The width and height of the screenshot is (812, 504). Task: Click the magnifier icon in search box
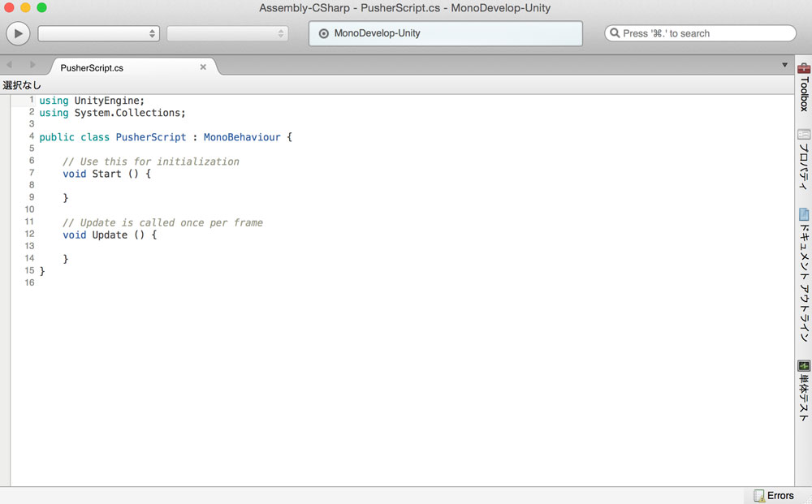(615, 33)
